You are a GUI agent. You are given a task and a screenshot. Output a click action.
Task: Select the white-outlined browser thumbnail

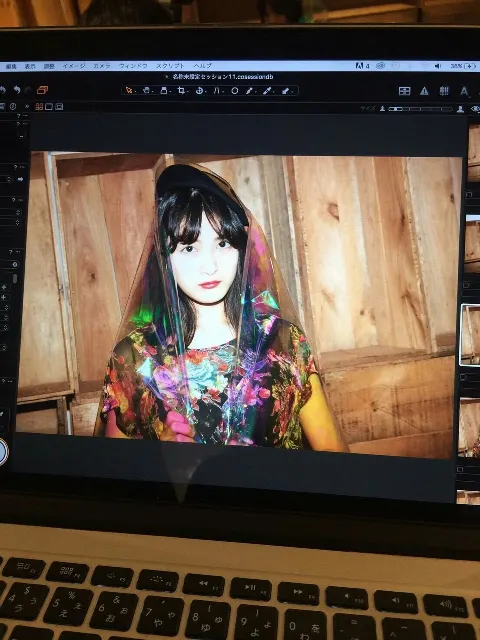(x=470, y=334)
